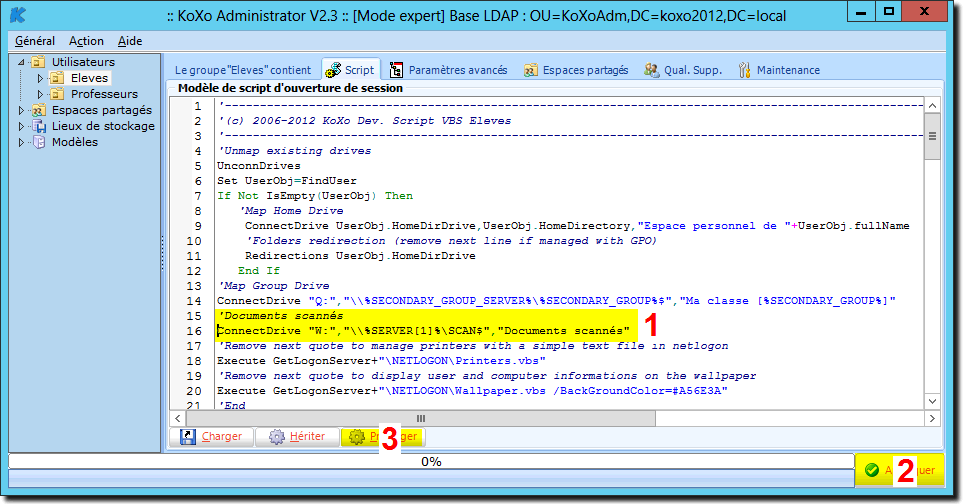The image size is (963, 504).
Task: Click the vertical scrollbar thumb of script editor
Action: (x=932, y=136)
